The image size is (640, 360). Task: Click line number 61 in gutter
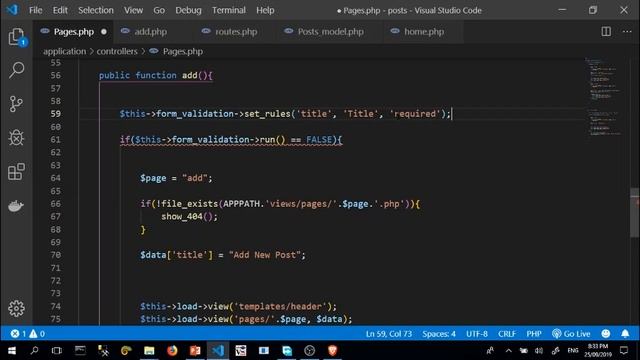click(x=56, y=140)
